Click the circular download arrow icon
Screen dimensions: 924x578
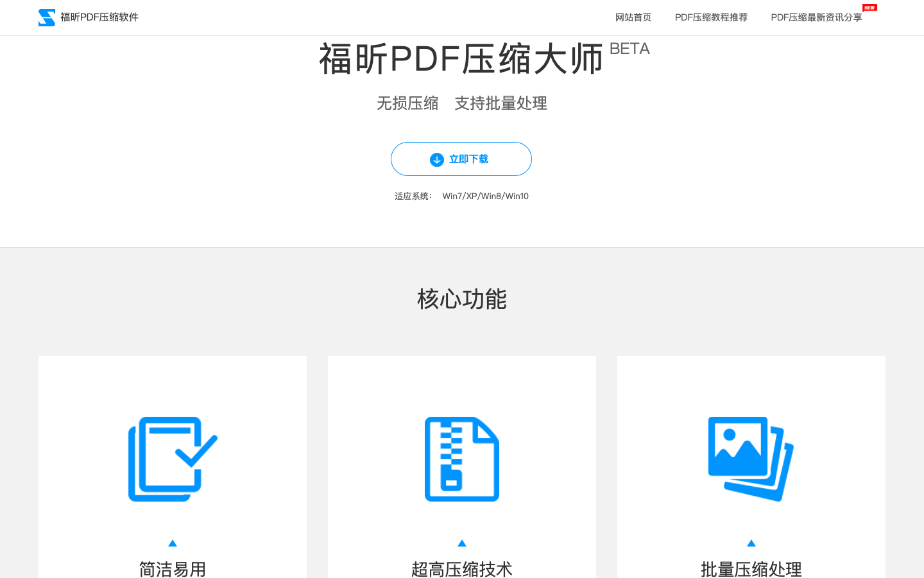tap(437, 159)
